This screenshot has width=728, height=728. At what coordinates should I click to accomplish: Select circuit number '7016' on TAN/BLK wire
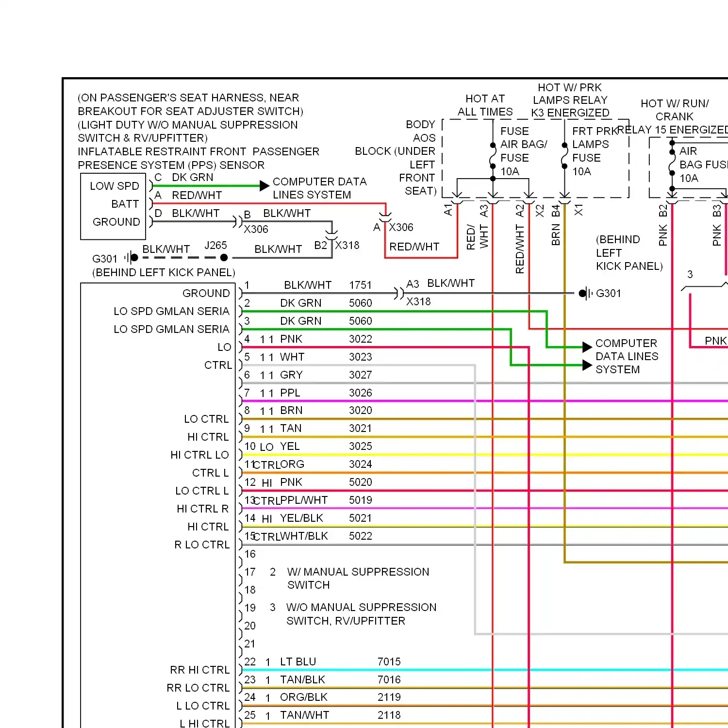[x=389, y=679]
